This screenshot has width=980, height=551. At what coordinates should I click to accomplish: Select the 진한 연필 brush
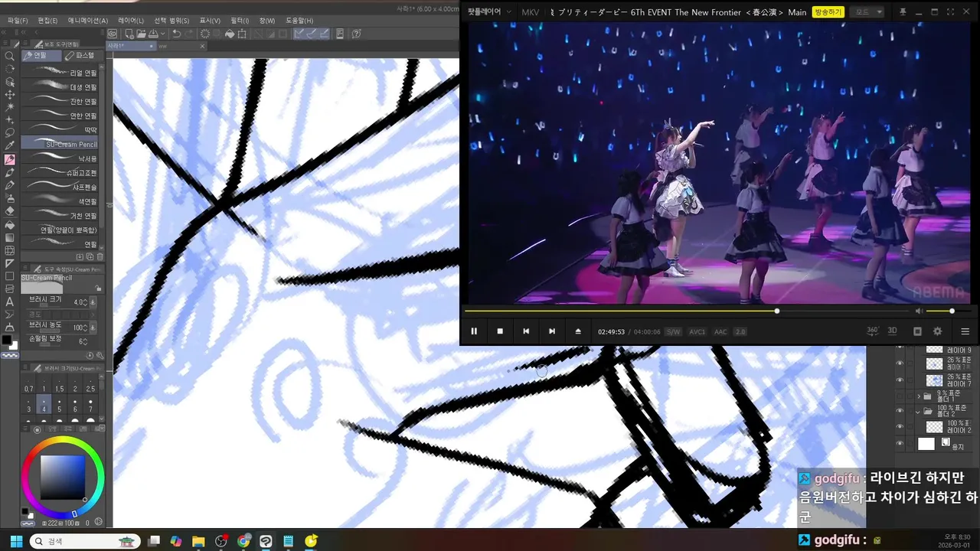click(x=61, y=101)
